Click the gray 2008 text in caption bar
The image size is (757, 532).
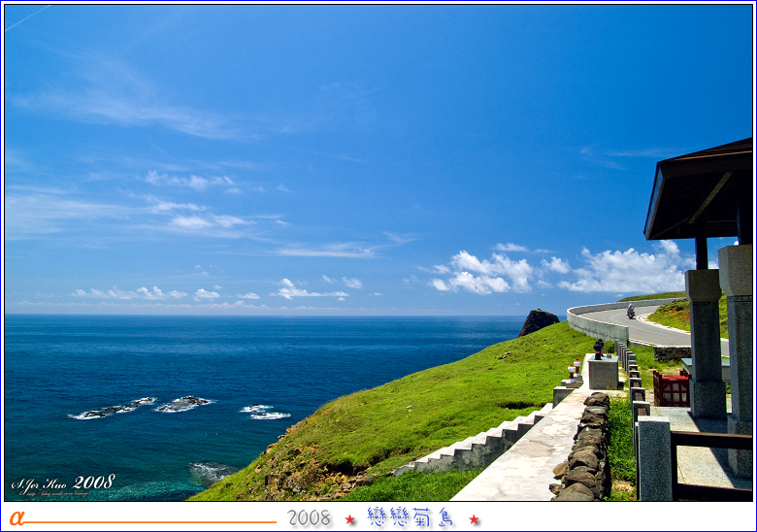[309, 518]
